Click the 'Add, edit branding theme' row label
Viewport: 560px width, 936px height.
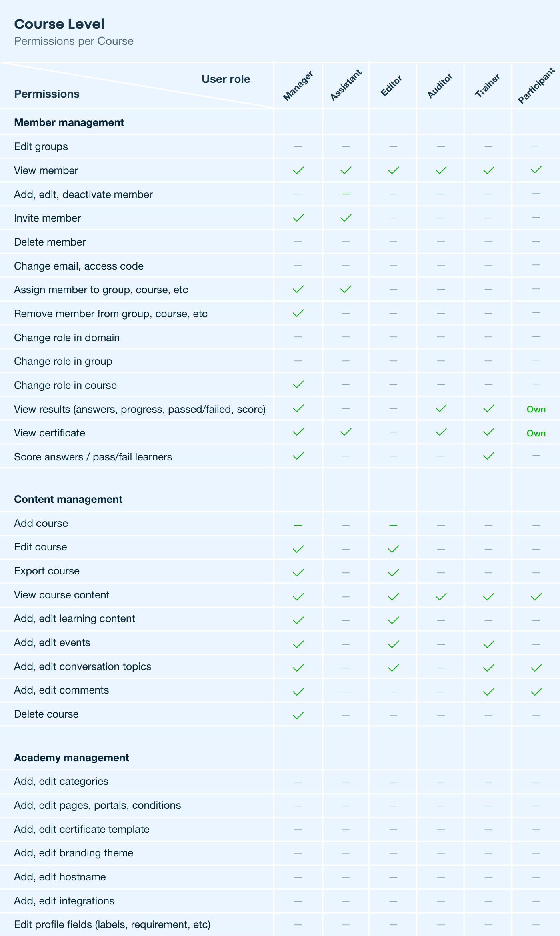coord(74,853)
